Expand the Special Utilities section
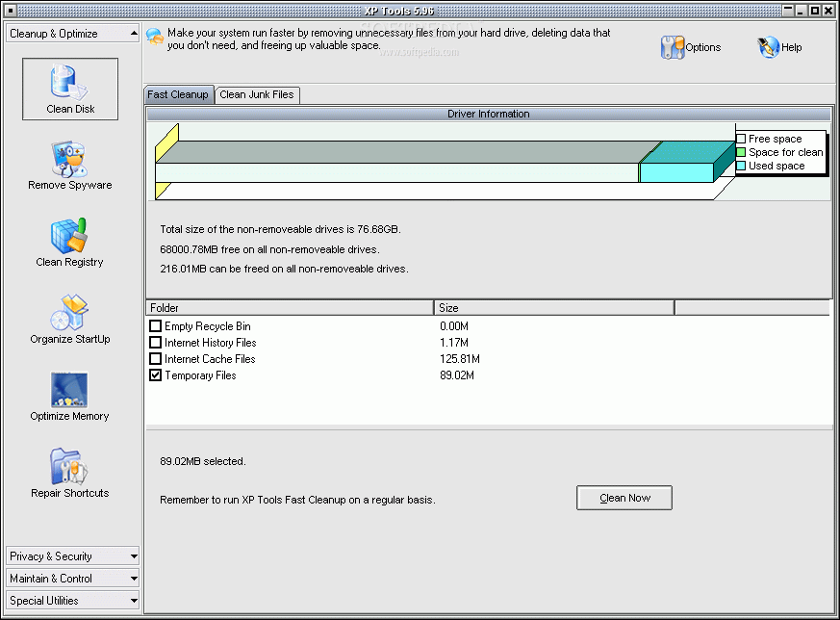This screenshot has width=840, height=620. [73, 600]
